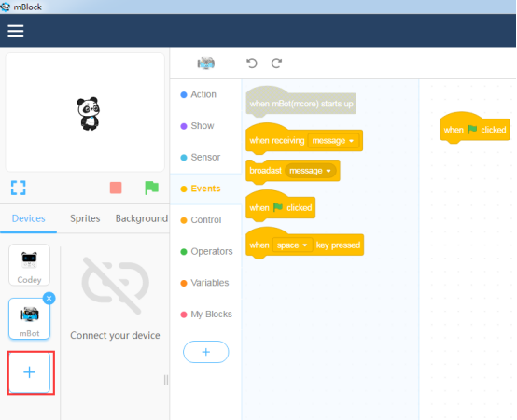Viewport: 517px width, 420px height.
Task: Open message dropdown in when receiving block
Action: [x=333, y=141]
